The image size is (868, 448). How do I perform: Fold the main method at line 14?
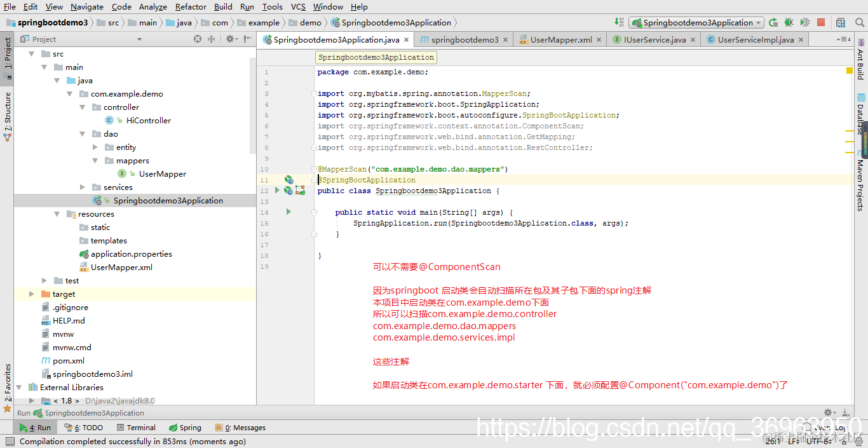(x=314, y=212)
